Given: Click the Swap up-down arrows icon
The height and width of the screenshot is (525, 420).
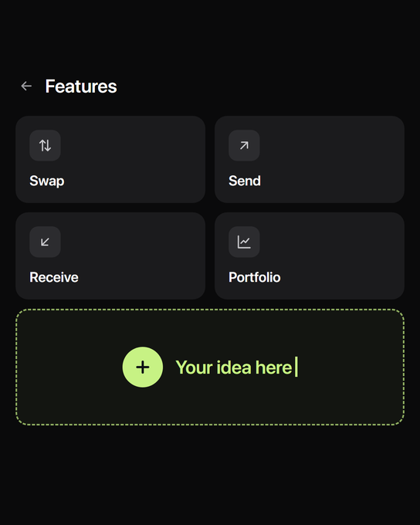Looking at the screenshot, I should [45, 145].
